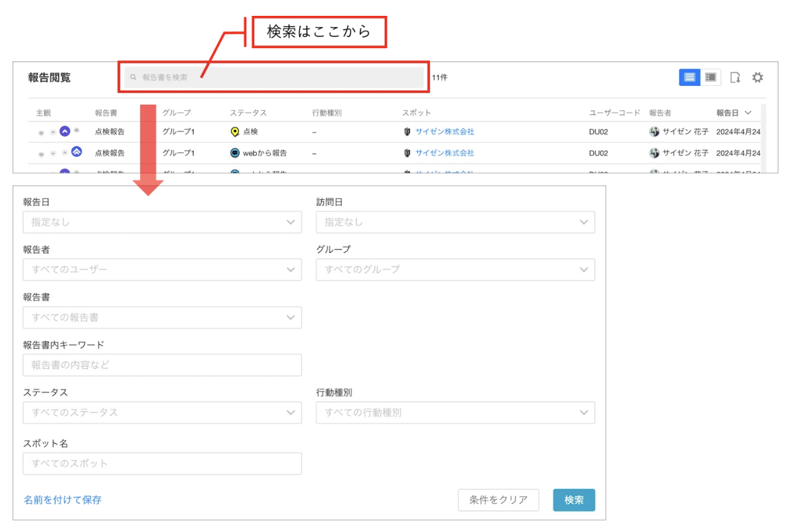The image size is (791, 532).
Task: Select blue double-up rating in webから報告 row
Action: tap(77, 151)
